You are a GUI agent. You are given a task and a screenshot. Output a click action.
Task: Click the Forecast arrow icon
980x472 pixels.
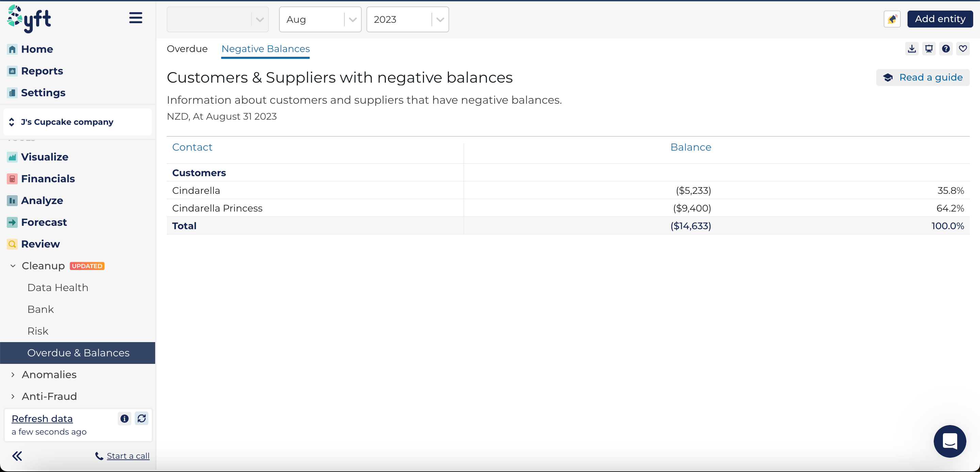click(x=12, y=222)
